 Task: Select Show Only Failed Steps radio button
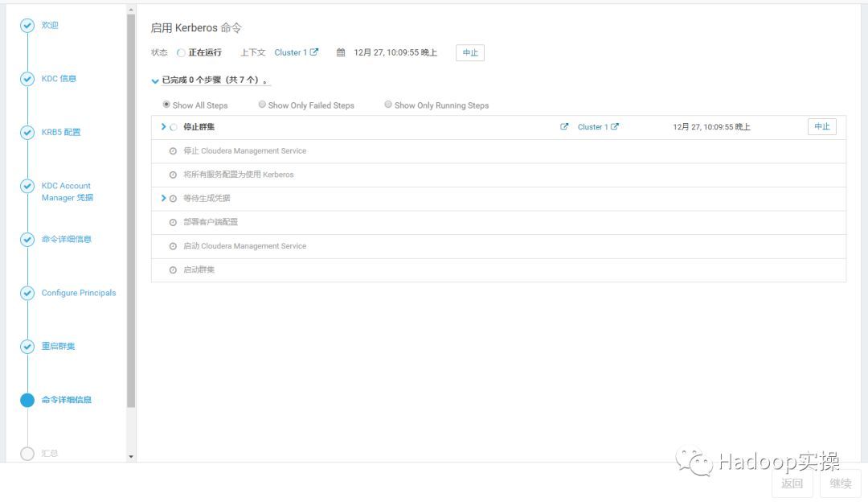pos(262,104)
